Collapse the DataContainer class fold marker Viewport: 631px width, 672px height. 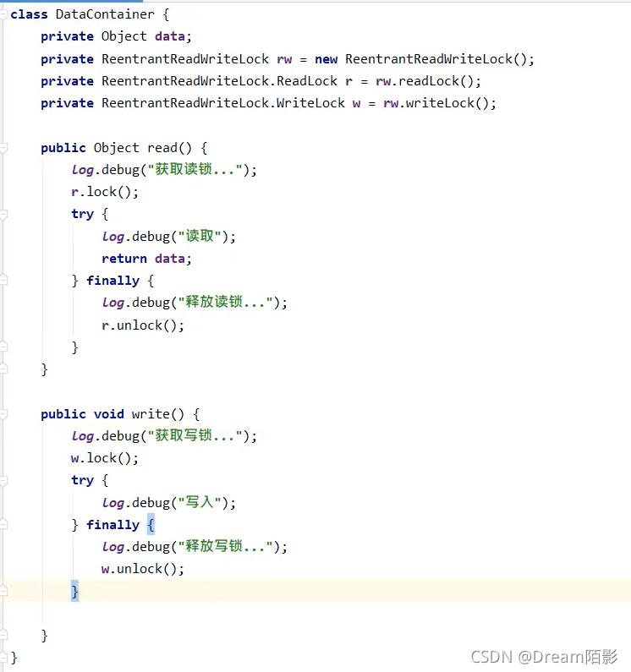(3, 14)
